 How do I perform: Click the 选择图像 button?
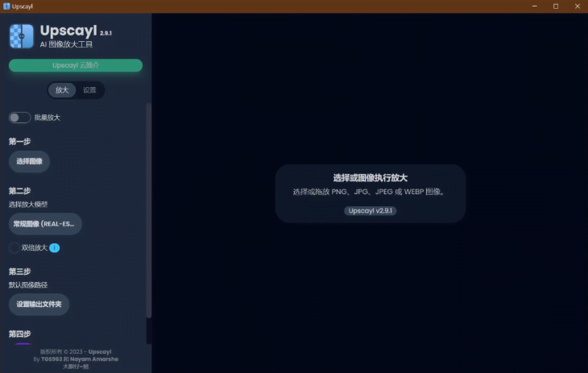pyautogui.click(x=29, y=161)
